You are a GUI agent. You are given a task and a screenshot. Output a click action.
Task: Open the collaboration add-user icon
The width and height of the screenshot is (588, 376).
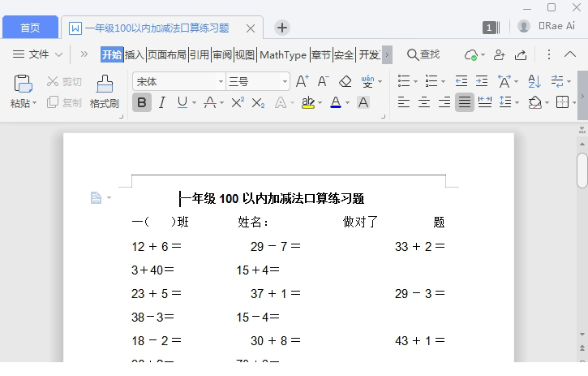(x=499, y=55)
